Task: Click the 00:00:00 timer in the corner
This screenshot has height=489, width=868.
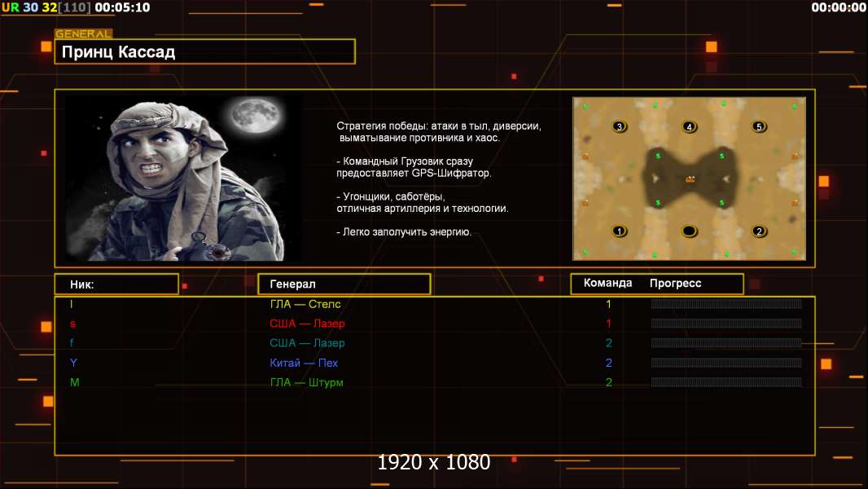Action: tap(838, 7)
